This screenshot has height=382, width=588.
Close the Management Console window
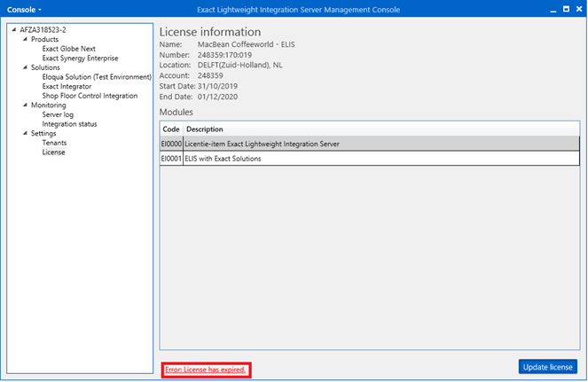pos(579,9)
